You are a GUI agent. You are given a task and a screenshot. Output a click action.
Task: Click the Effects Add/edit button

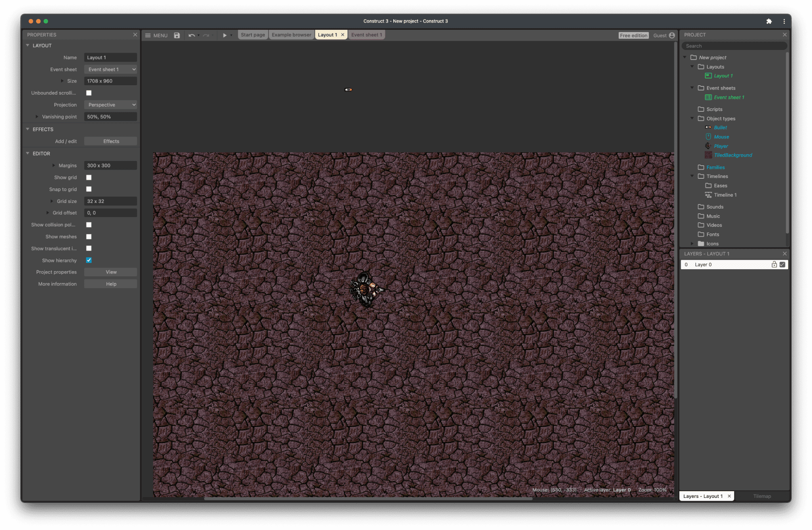point(111,141)
